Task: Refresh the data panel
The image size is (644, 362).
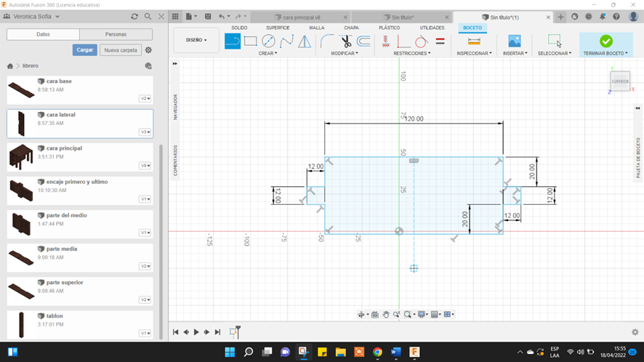Action: [134, 17]
